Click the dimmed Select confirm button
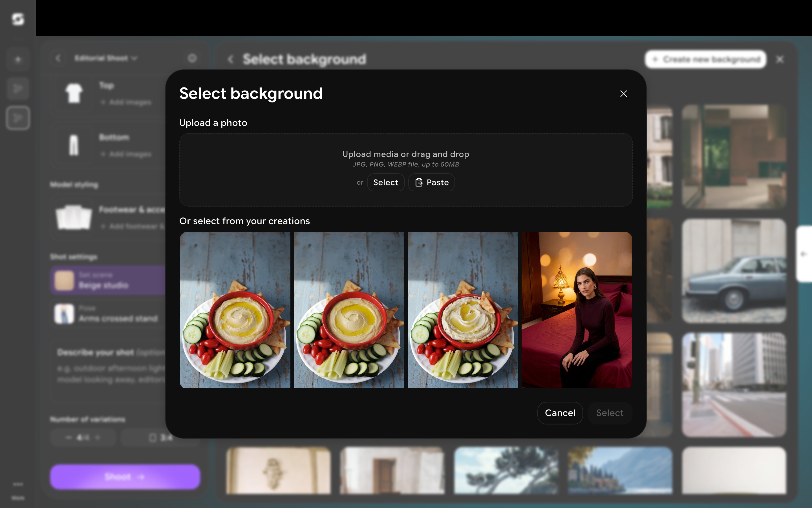Screen dimensions: 812x508 point(610,413)
